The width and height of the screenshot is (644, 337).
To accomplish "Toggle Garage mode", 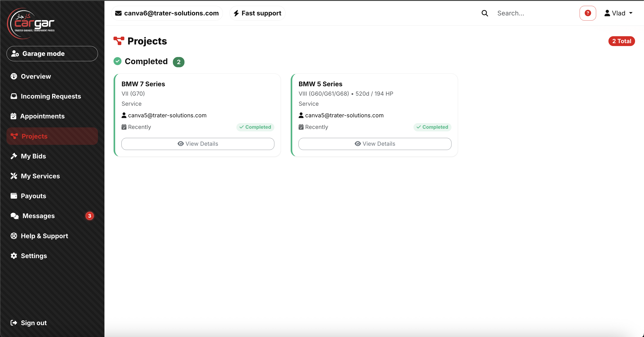I will (52, 53).
